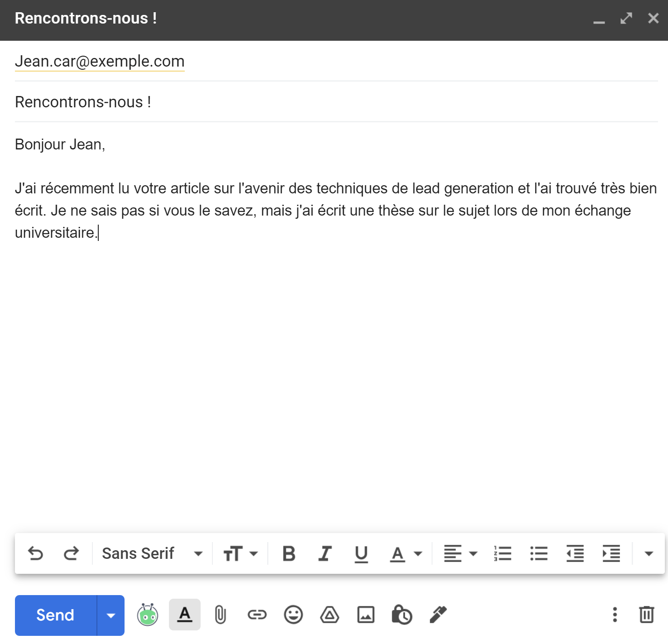Enable confidential mode

[401, 615]
